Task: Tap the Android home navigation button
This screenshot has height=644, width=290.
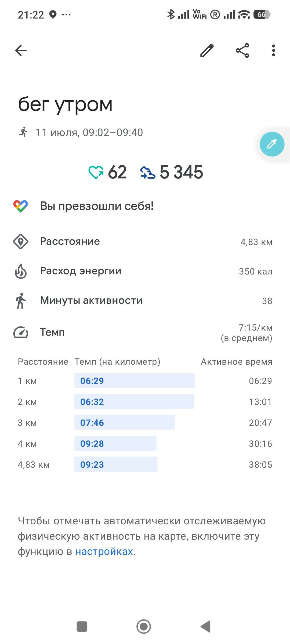Action: coord(144,627)
